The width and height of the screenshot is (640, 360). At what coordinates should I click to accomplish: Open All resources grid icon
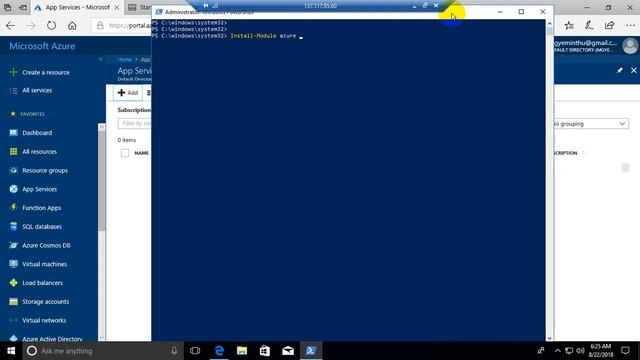pos(13,151)
